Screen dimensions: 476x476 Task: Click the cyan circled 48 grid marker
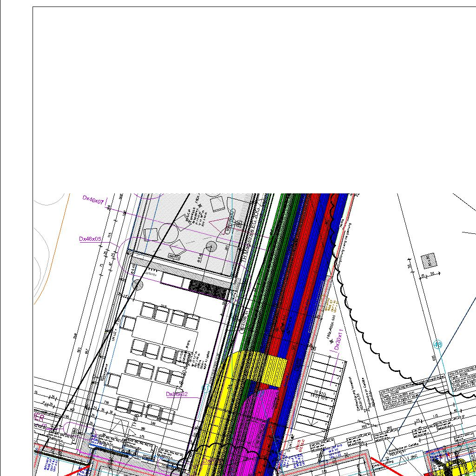(437, 344)
